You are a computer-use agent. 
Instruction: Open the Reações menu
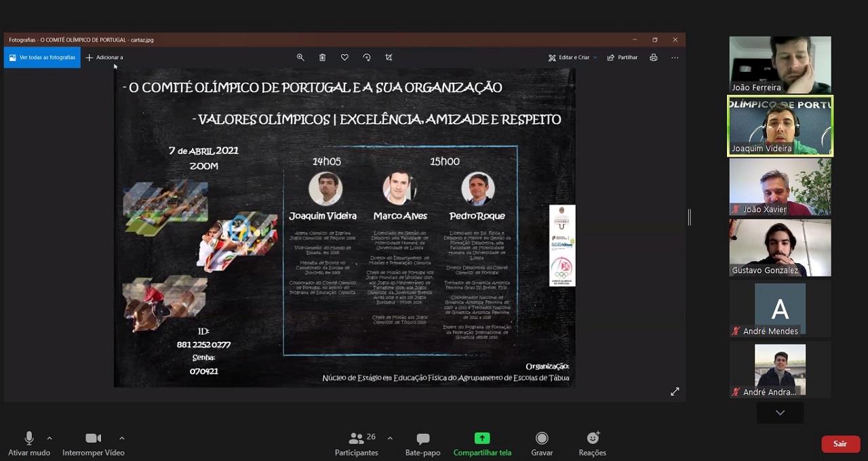click(593, 445)
